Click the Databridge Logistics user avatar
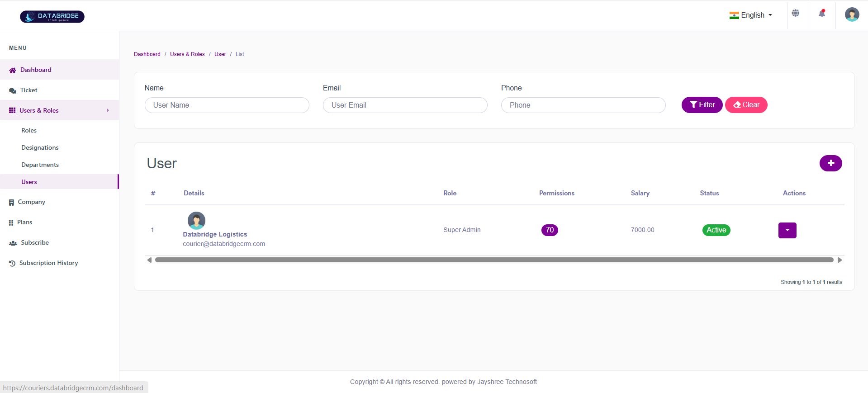868x393 pixels. click(196, 221)
